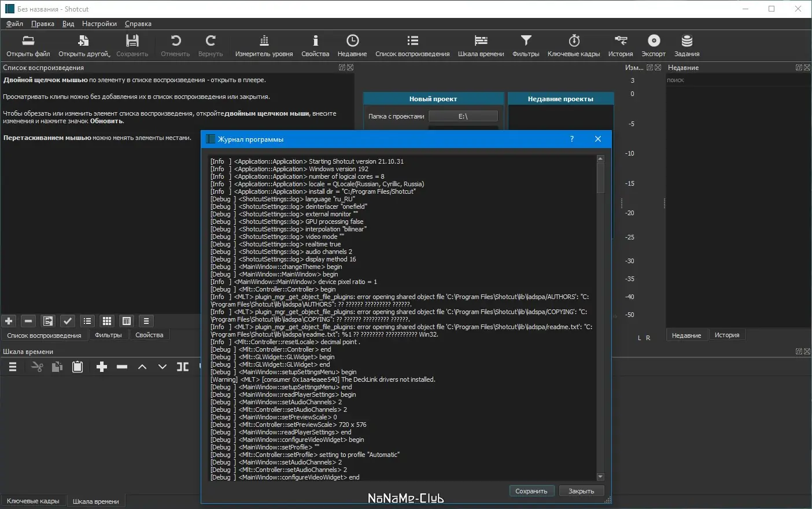The width and height of the screenshot is (812, 509).
Task: Remove playlist item with minus icon
Action: click(28, 321)
